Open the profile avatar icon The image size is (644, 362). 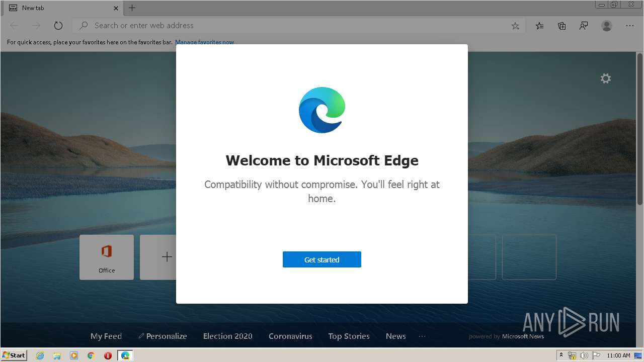[607, 26]
